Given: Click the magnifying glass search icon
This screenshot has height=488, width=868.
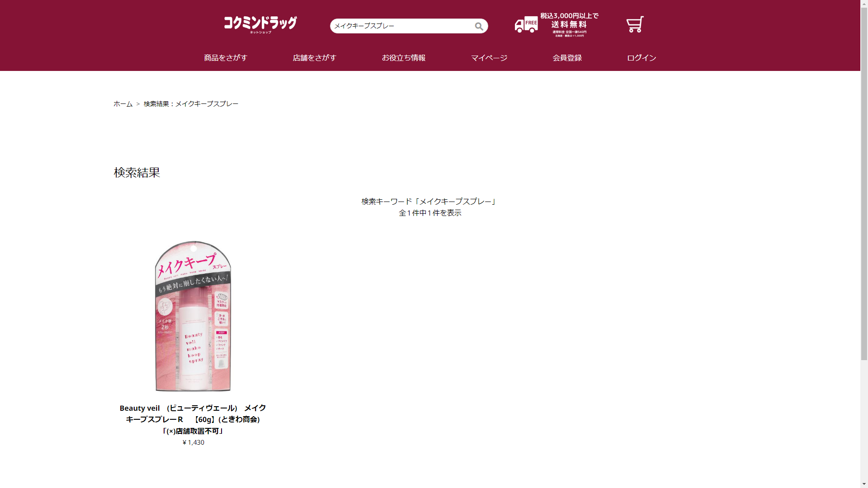Looking at the screenshot, I should [x=479, y=26].
